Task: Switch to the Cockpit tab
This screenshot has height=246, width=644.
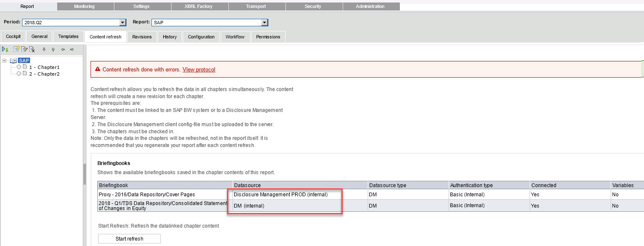Action: tap(13, 36)
